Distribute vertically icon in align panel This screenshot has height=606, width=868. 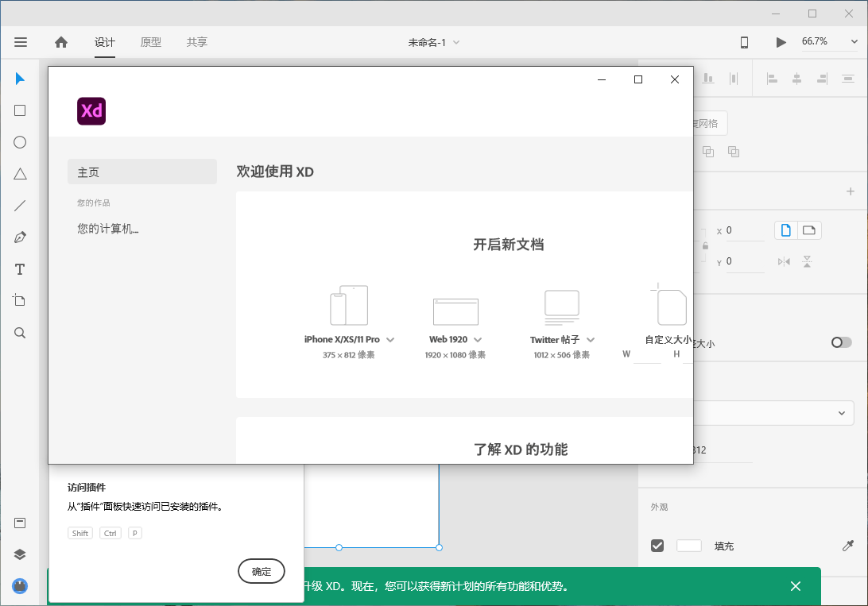tap(847, 79)
